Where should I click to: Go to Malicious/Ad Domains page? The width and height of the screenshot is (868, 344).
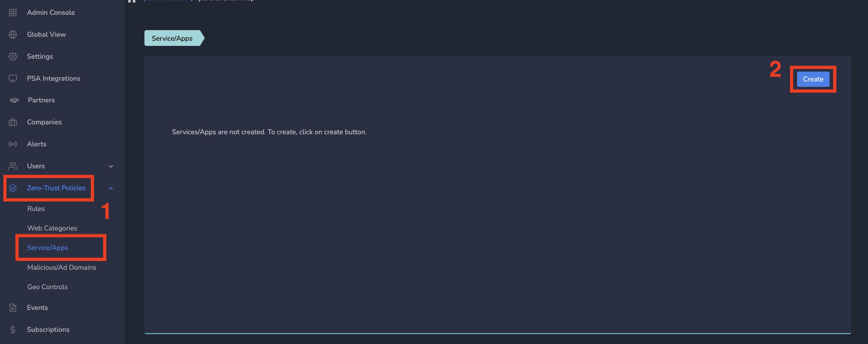pos(62,268)
